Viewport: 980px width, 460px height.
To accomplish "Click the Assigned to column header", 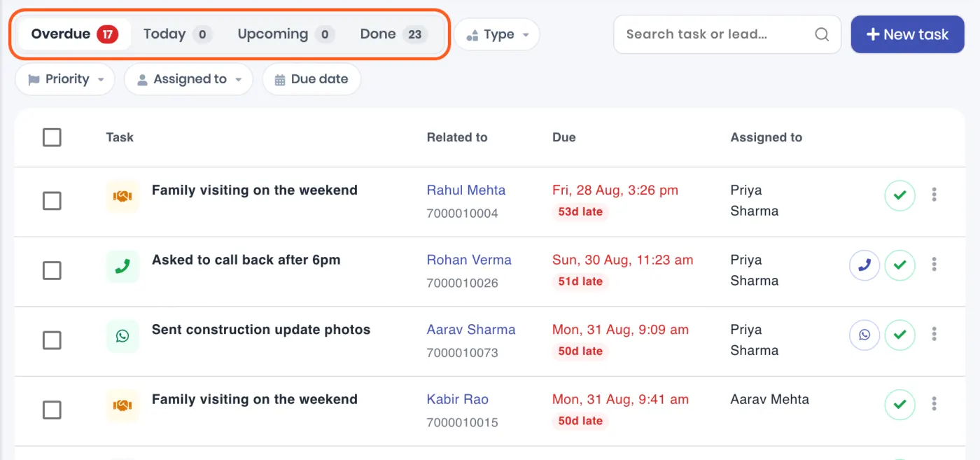I will coord(766,137).
